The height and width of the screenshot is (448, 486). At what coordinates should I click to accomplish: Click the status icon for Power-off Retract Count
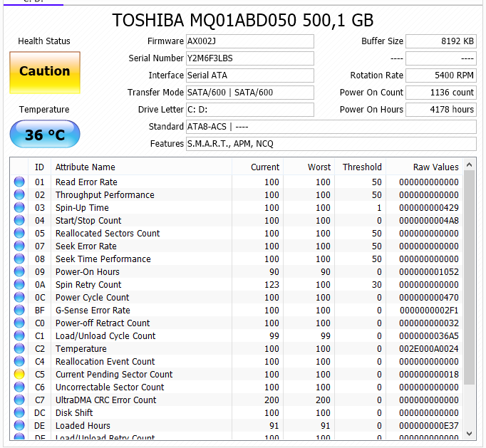(19, 323)
